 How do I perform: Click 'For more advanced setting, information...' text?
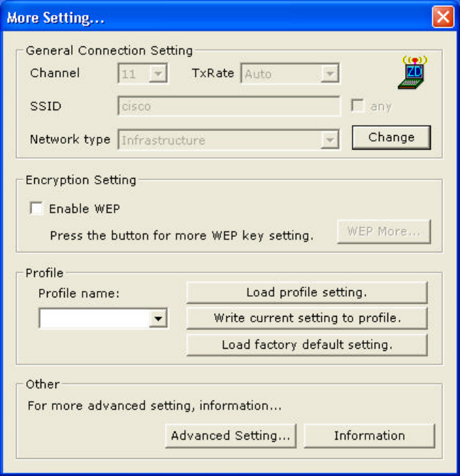click(x=154, y=406)
